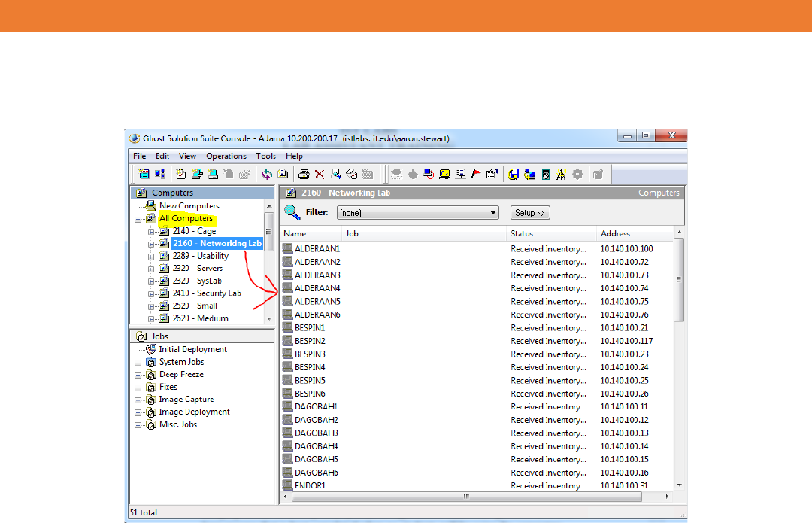Select the ALDERAAN4 computer row
Image resolution: width=812 pixels, height=523 pixels.
477,288
